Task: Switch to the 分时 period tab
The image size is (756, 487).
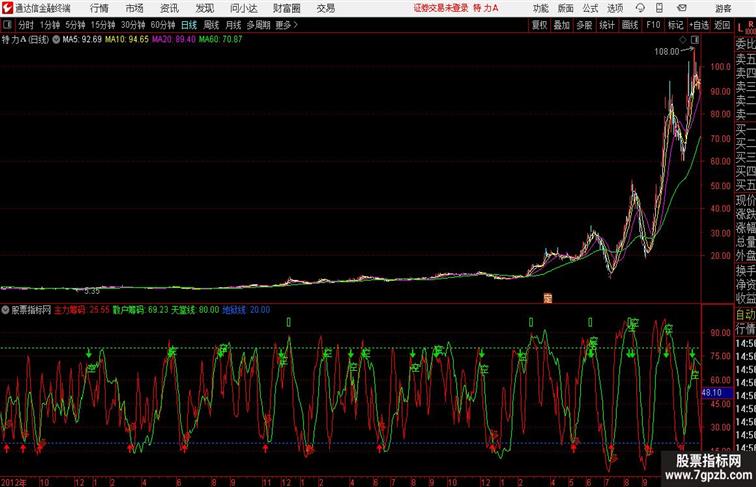Action: (26, 25)
